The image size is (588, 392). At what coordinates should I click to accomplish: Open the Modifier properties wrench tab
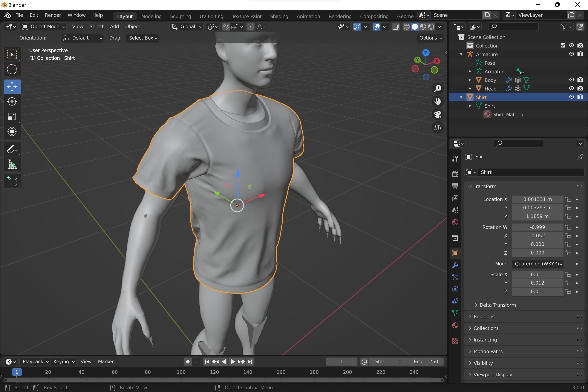pyautogui.click(x=455, y=265)
